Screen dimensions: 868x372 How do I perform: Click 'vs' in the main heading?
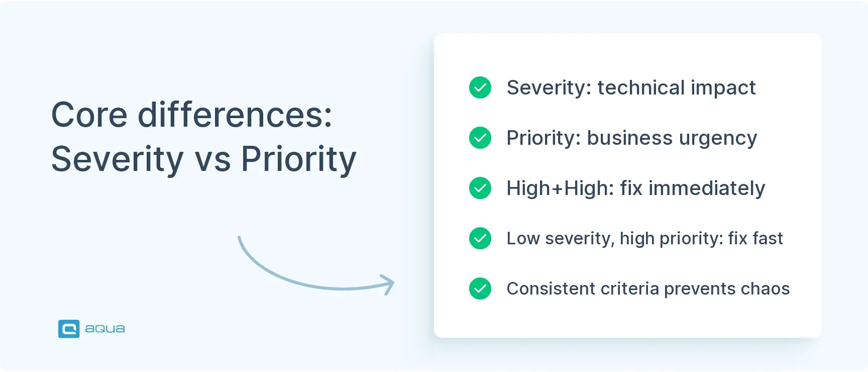pyautogui.click(x=212, y=160)
